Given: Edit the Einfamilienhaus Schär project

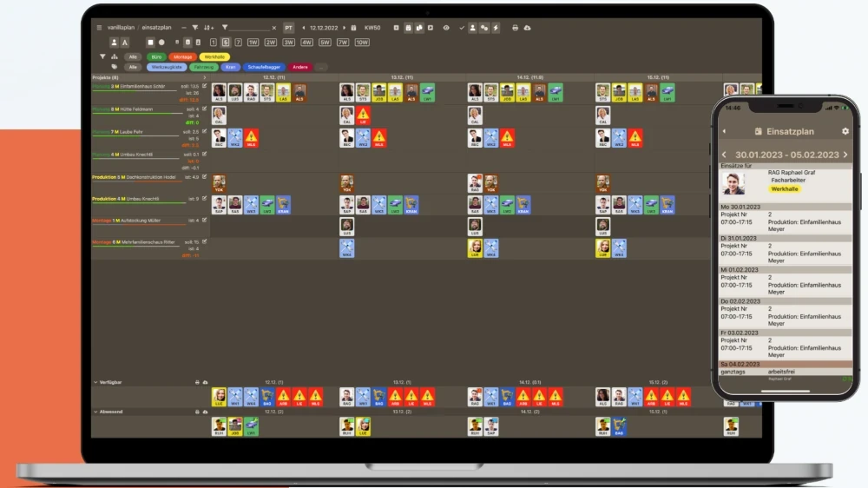Looking at the screenshot, I should click(x=204, y=87).
